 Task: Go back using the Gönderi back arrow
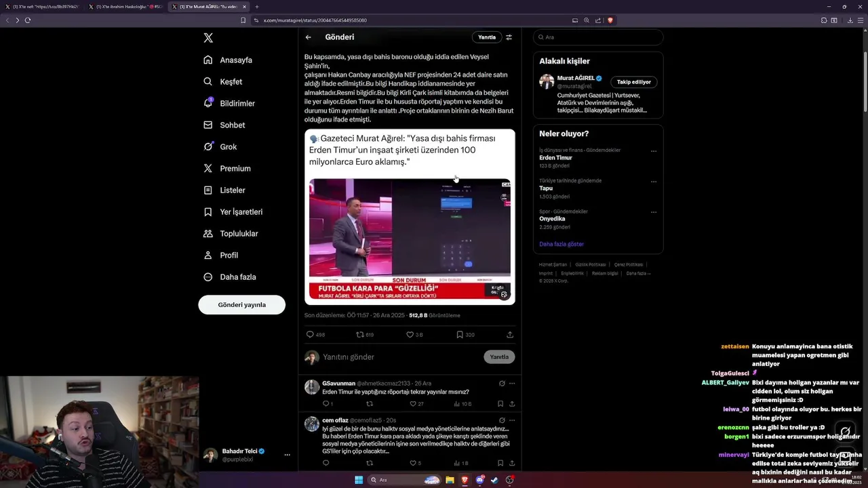[x=308, y=37]
